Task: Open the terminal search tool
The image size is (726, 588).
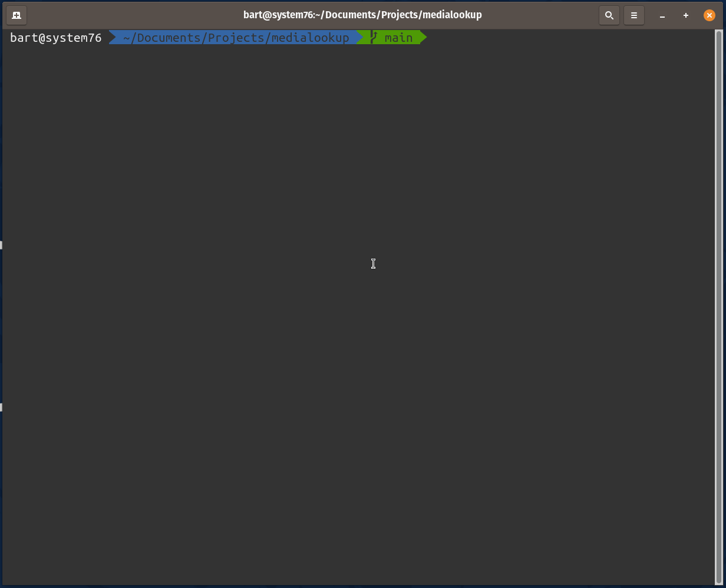Action: pos(609,15)
